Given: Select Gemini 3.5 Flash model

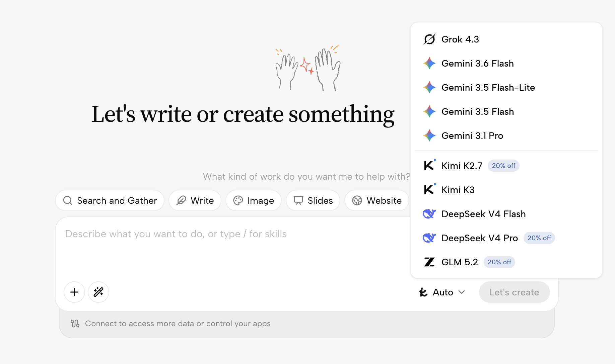Looking at the screenshot, I should point(506,112).
